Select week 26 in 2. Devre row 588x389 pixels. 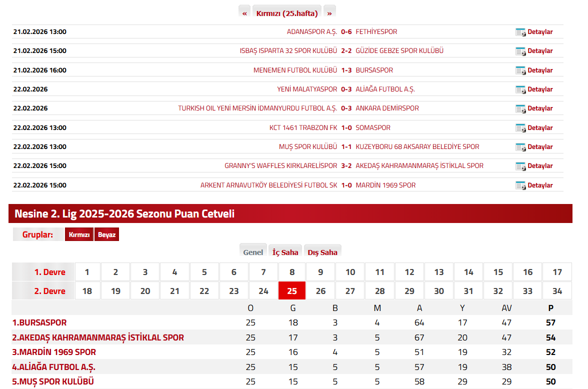[320, 291]
